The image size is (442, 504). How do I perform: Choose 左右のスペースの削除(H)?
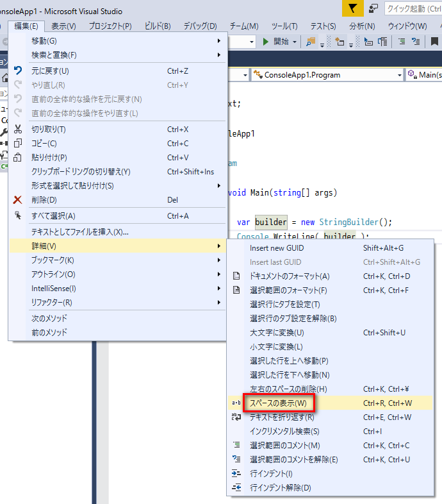coord(330,389)
